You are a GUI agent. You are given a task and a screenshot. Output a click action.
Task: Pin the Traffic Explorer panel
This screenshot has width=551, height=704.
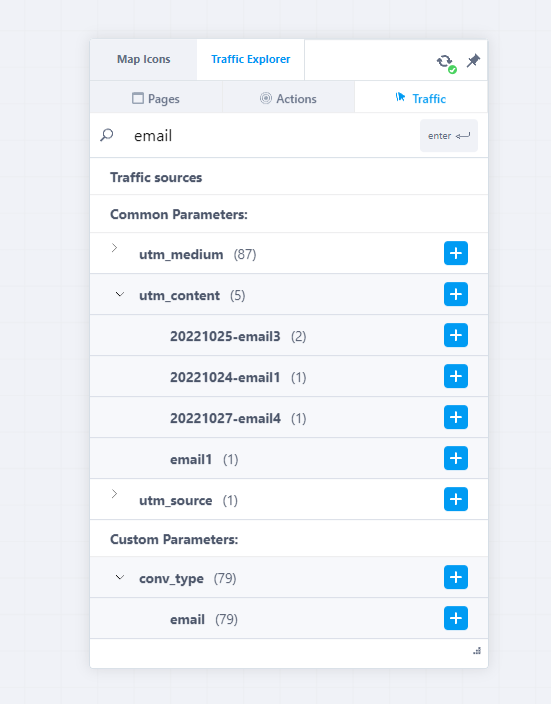coord(473,61)
